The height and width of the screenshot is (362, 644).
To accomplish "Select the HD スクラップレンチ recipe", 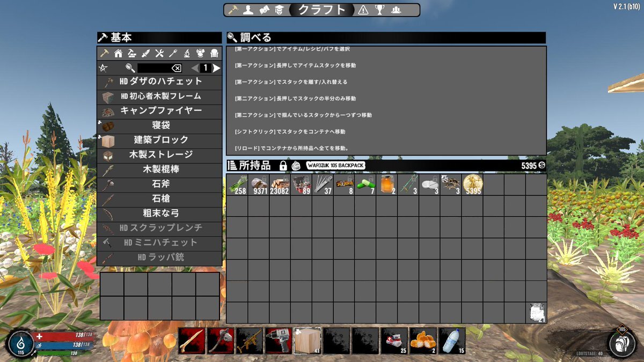I will click(x=159, y=229).
